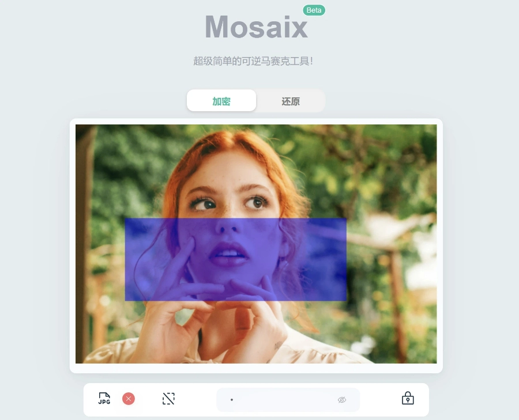519x420 pixels.
Task: Click the bottom-right corner of the blue selection
Action: [x=346, y=301]
